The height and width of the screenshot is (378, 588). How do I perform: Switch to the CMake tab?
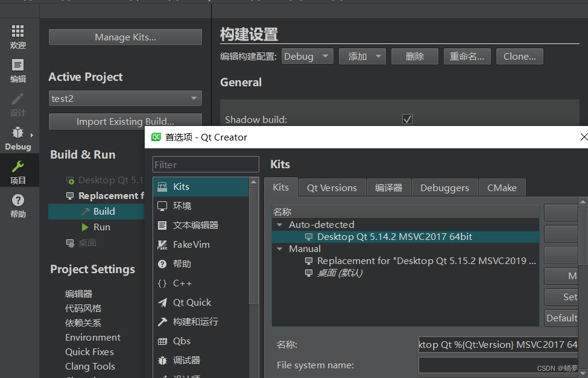(502, 187)
